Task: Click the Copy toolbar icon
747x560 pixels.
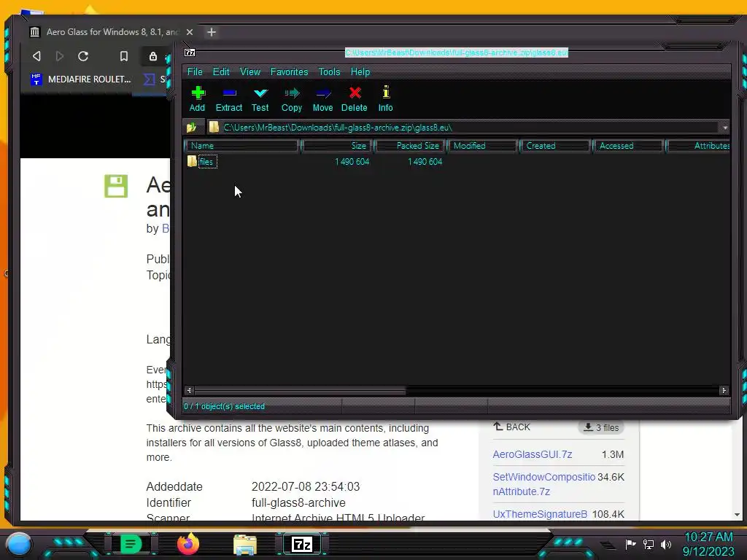Action: point(292,99)
